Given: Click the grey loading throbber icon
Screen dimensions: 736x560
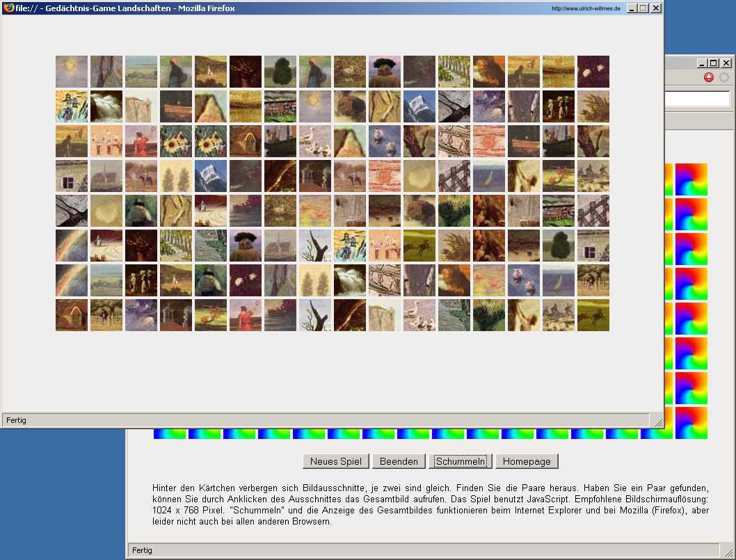Looking at the screenshot, I should [x=724, y=77].
